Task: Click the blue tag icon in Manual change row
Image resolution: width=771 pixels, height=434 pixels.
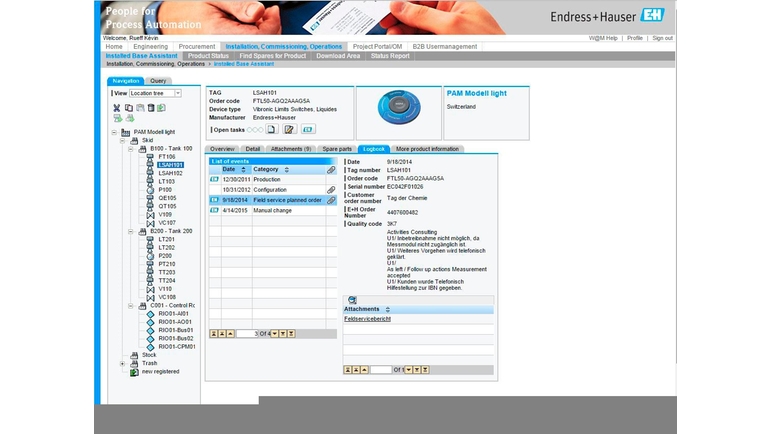Action: coord(214,210)
